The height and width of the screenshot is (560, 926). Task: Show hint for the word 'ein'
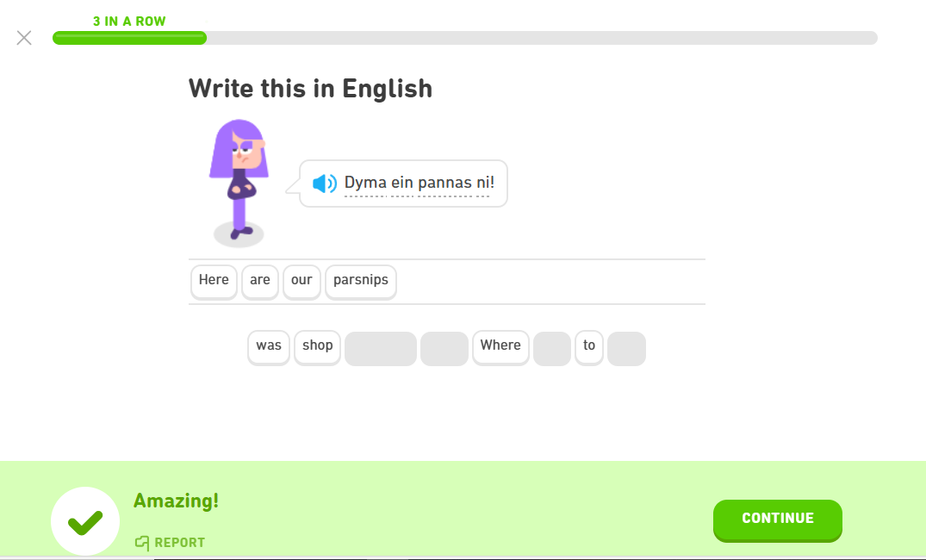(402, 184)
